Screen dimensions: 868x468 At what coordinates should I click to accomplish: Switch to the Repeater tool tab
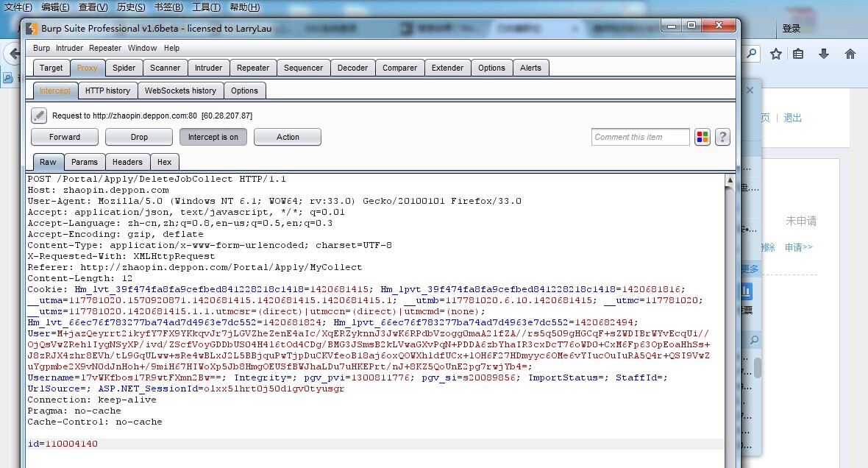pos(253,68)
